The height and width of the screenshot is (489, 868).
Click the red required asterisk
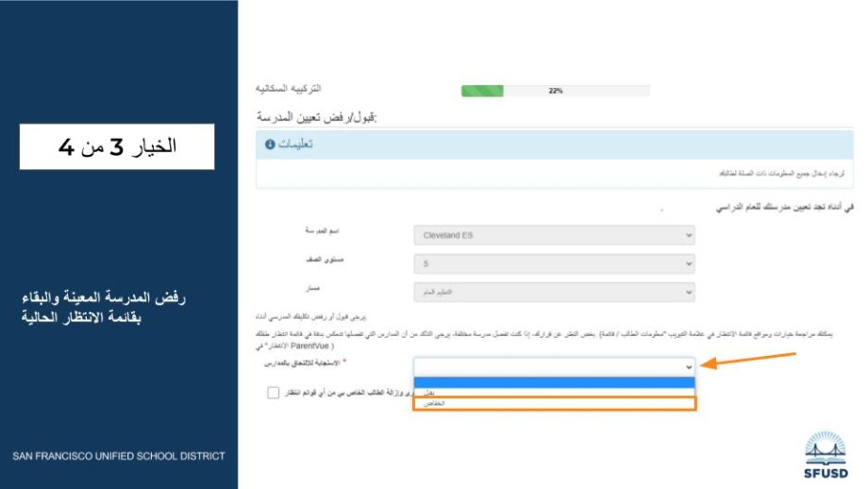pyautogui.click(x=344, y=363)
